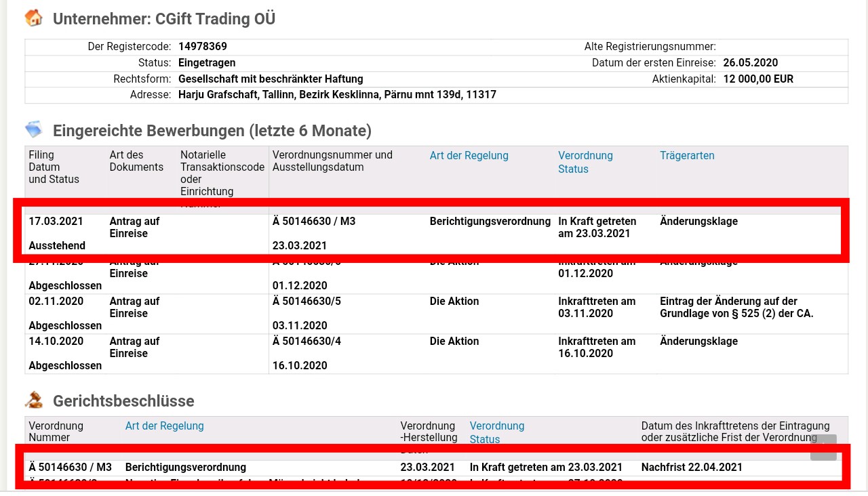Click the Art des Dokuments column header

pyautogui.click(x=136, y=161)
